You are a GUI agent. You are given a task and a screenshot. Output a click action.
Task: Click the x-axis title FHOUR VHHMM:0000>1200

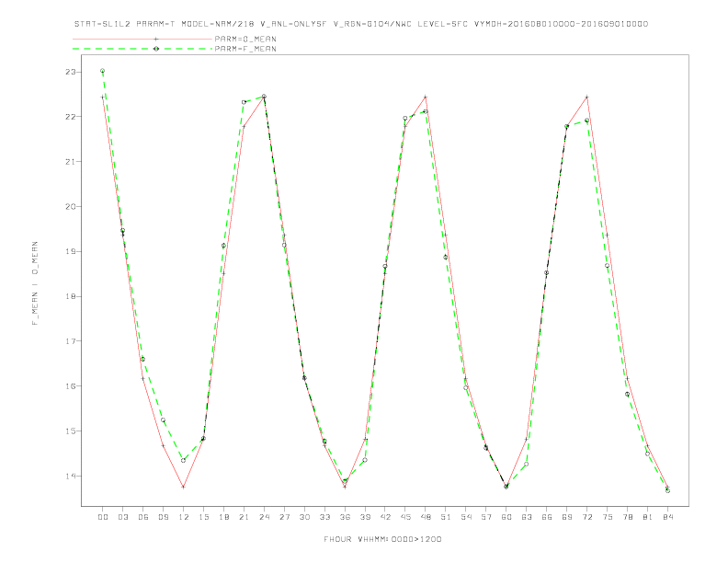[382, 539]
